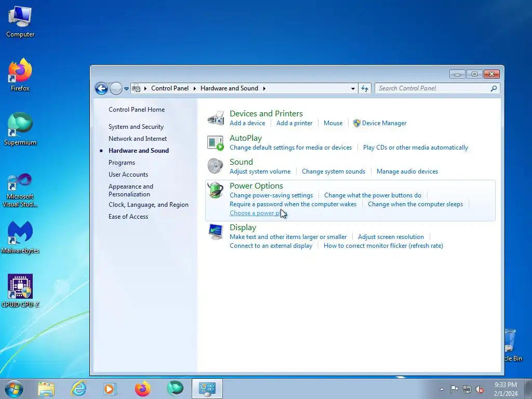The image size is (532, 399).
Task: Show hidden tray icons arrow
Action: (x=442, y=390)
